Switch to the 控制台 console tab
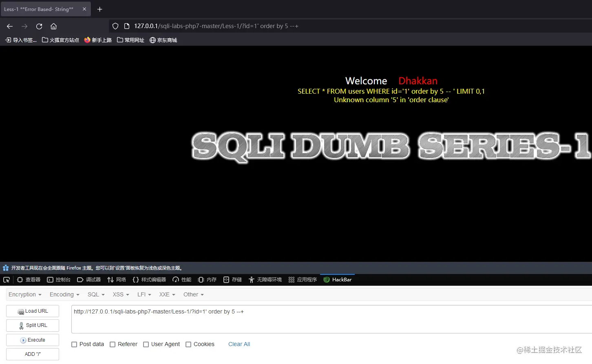The image size is (592, 364). tap(59, 280)
